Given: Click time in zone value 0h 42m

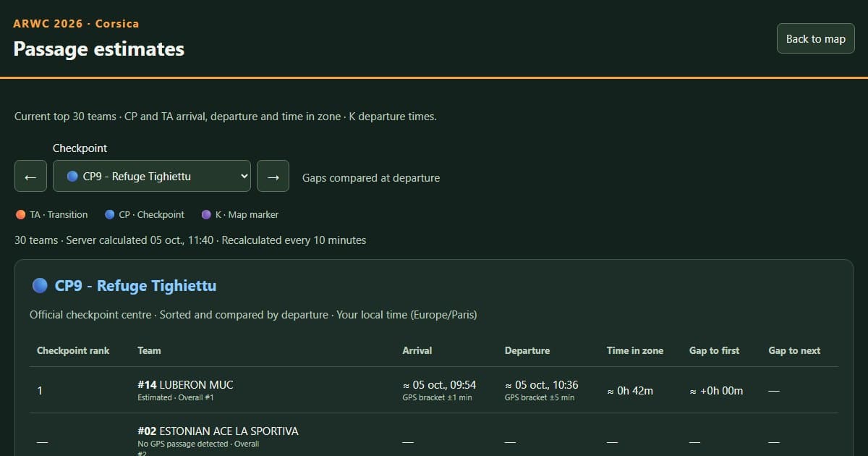Looking at the screenshot, I should click(x=630, y=391).
